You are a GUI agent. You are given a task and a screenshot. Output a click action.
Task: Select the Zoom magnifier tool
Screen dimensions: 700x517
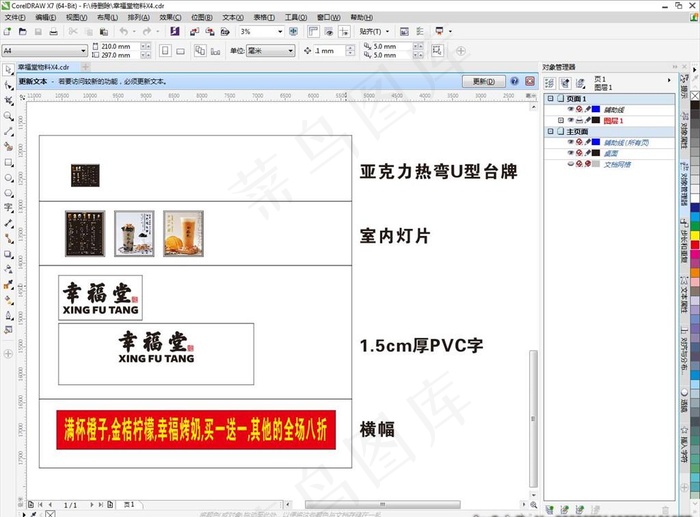[8, 116]
